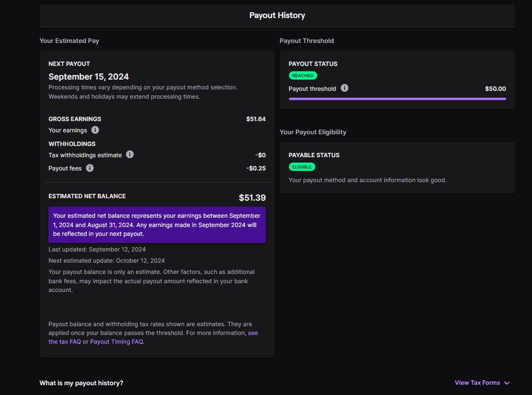The image size is (532, 395).
Task: Select the 'Processing times vary' description text
Action: 143,92
